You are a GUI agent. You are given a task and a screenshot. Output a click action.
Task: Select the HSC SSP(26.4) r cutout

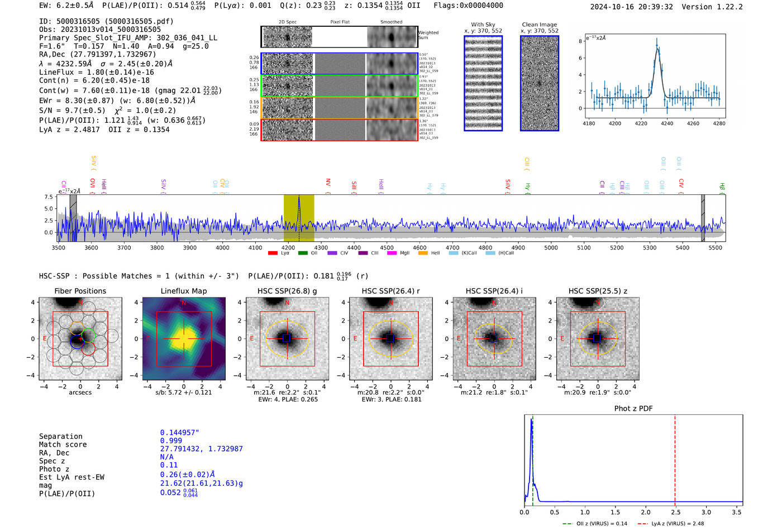pos(390,339)
